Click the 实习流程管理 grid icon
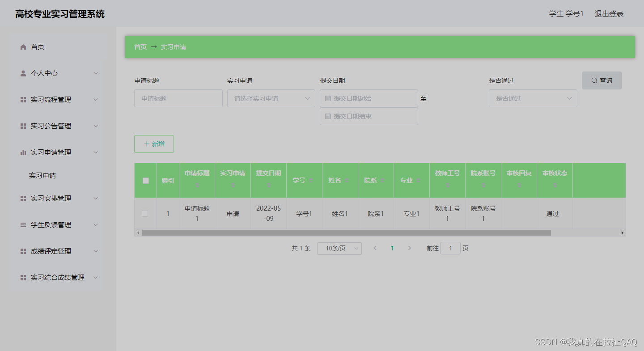The image size is (644, 351). [23, 99]
